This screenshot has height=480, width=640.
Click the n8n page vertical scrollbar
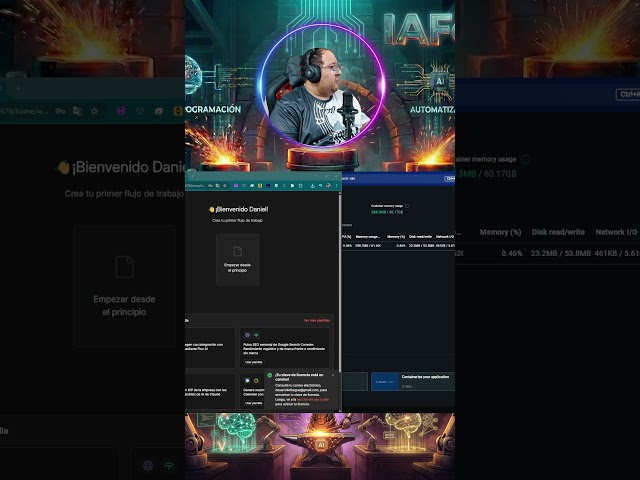(x=340, y=282)
